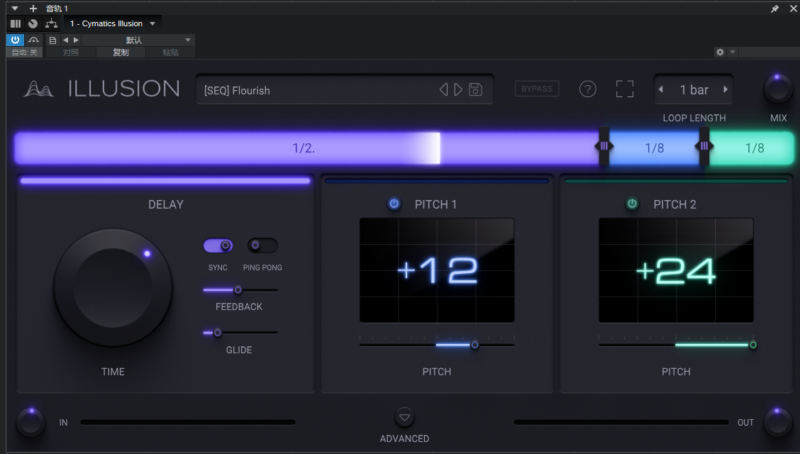The height and width of the screenshot is (454, 800).
Task: Toggle PITCH 1 power button
Action: tap(394, 204)
